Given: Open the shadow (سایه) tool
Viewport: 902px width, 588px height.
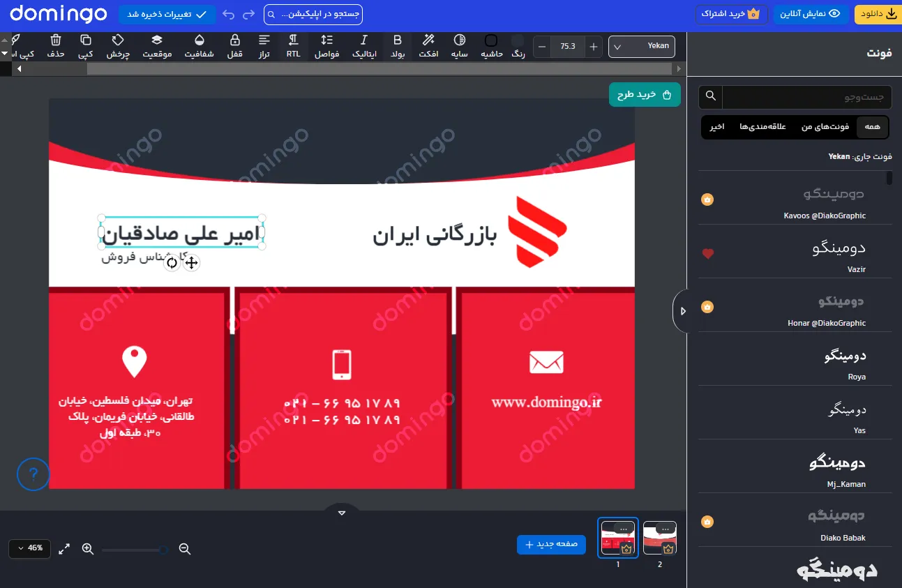Looking at the screenshot, I should tap(459, 40).
